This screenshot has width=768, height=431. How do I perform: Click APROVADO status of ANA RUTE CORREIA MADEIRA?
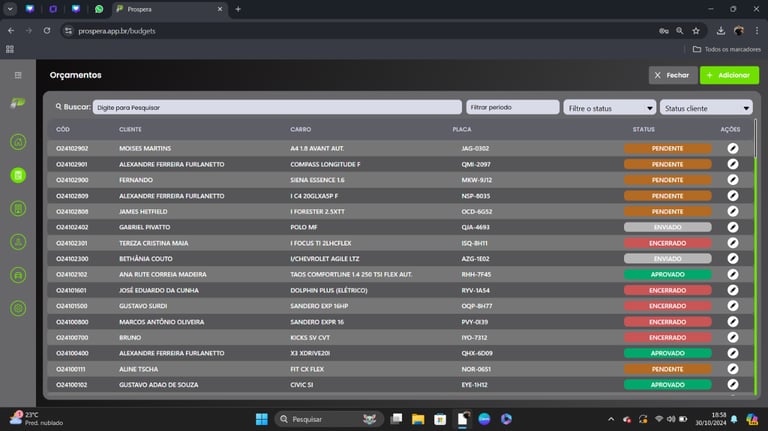point(667,274)
